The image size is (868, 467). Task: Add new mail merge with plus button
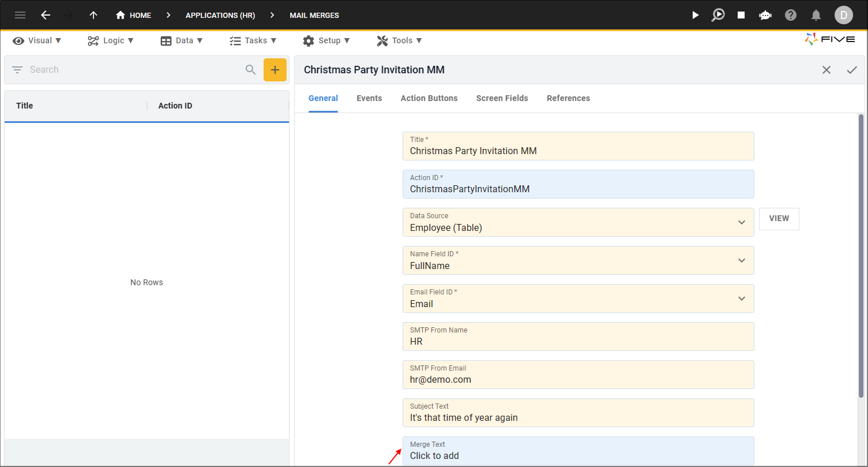pos(275,70)
